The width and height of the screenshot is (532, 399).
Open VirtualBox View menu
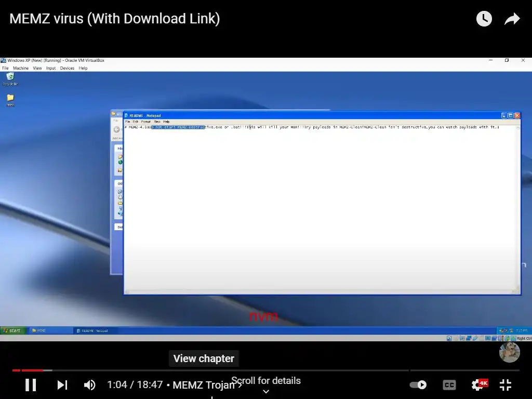[37, 68]
